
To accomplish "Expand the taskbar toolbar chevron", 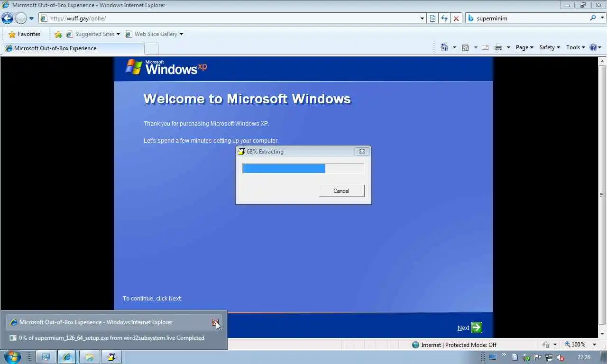I will click(504, 355).
